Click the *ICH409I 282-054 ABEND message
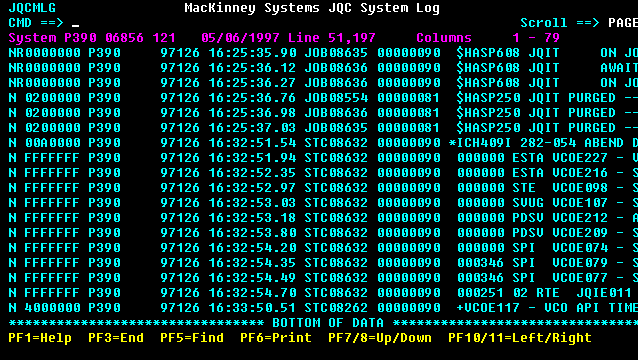Viewport: 638px width, 360px height. click(543, 143)
